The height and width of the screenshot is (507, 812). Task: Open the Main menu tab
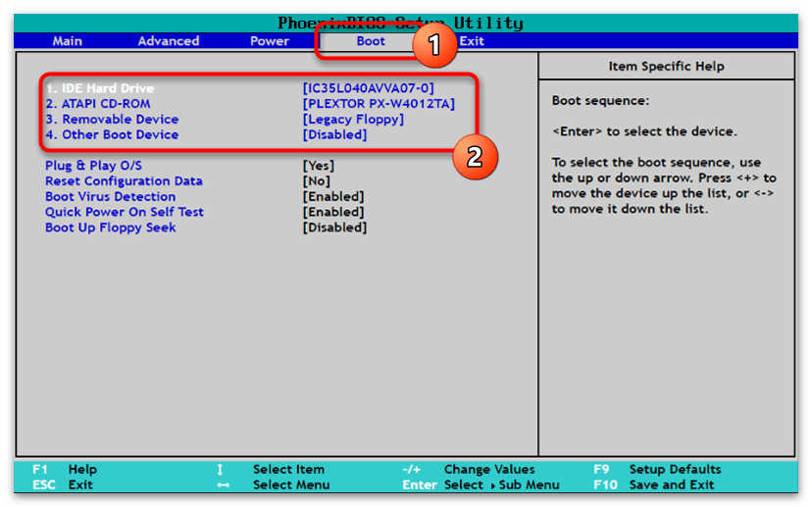click(67, 41)
